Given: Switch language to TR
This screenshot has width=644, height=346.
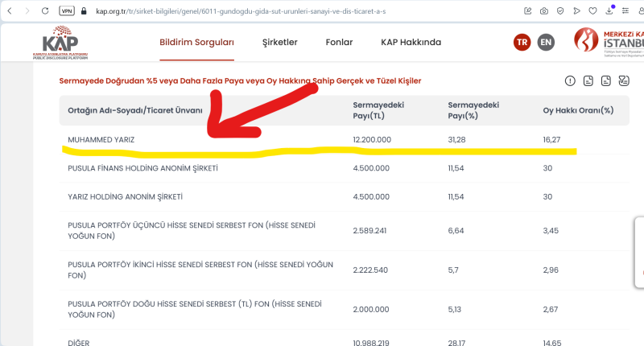Looking at the screenshot, I should pyautogui.click(x=523, y=43).
